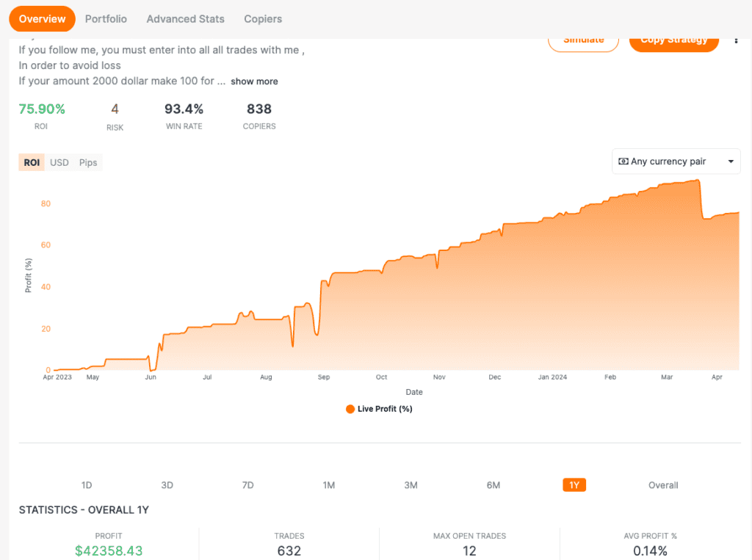
Task: Click the three-dot more options icon
Action: [x=736, y=41]
